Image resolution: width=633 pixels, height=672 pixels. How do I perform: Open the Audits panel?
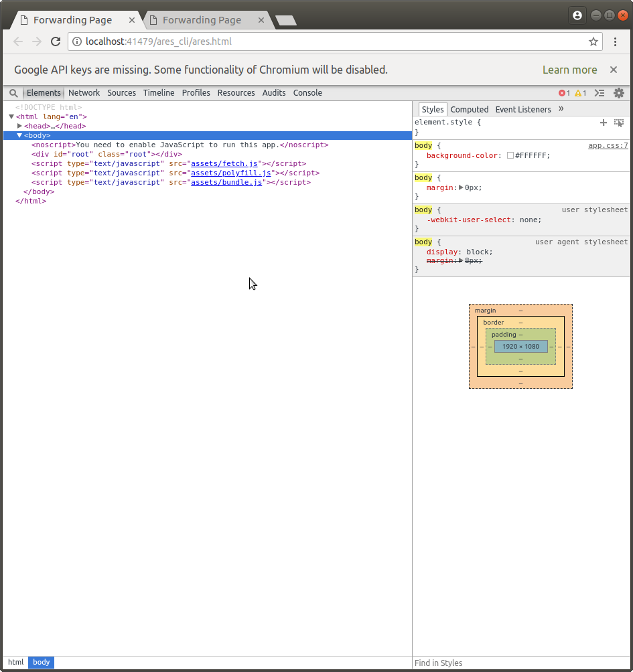click(x=273, y=93)
